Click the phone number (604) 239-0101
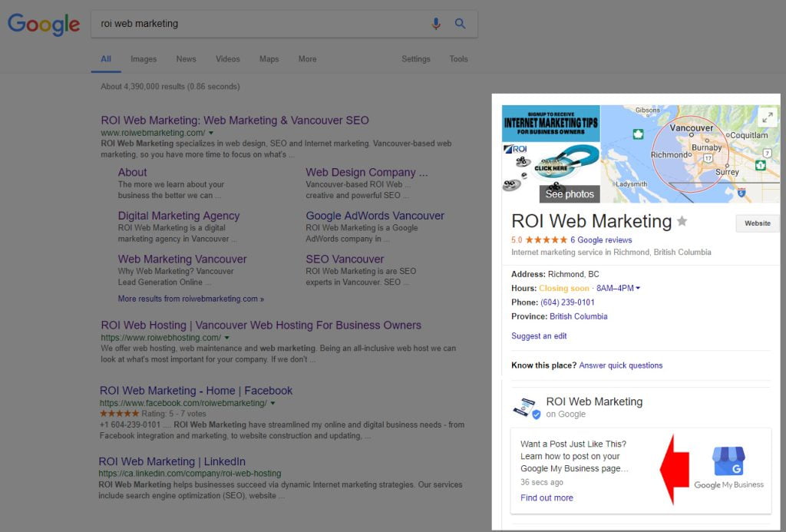The image size is (786, 532). tap(567, 302)
